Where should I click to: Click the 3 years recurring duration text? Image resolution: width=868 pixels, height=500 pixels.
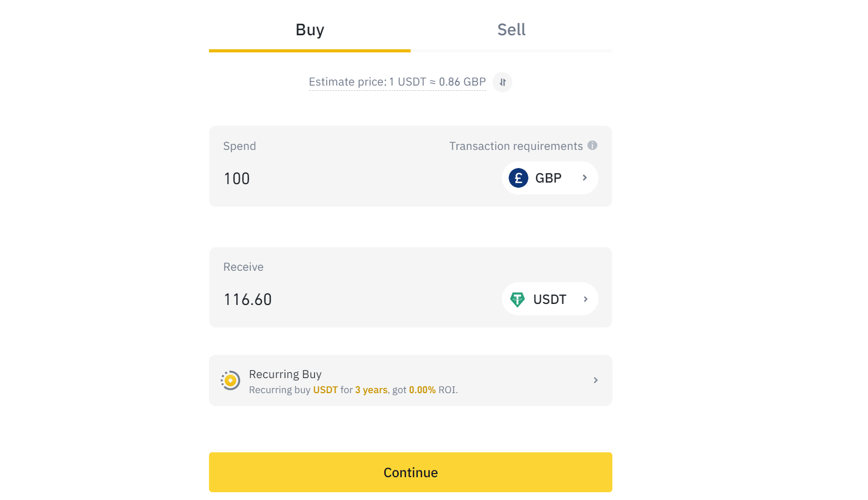(x=370, y=390)
